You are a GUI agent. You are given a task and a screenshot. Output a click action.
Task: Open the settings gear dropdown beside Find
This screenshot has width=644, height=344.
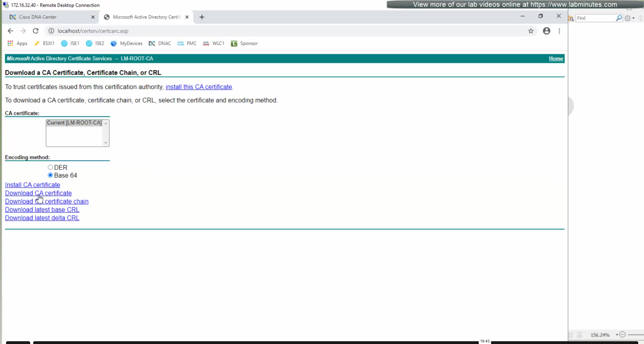[629, 18]
